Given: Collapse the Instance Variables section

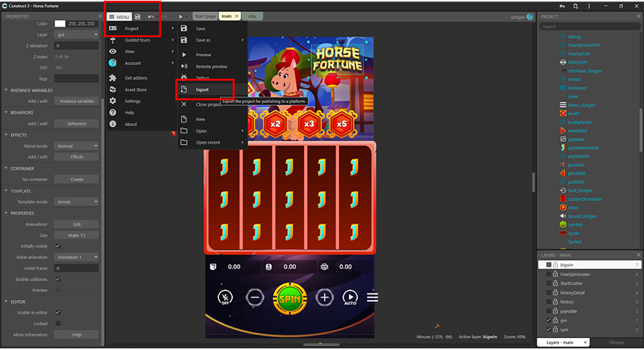Looking at the screenshot, I should (x=6, y=91).
